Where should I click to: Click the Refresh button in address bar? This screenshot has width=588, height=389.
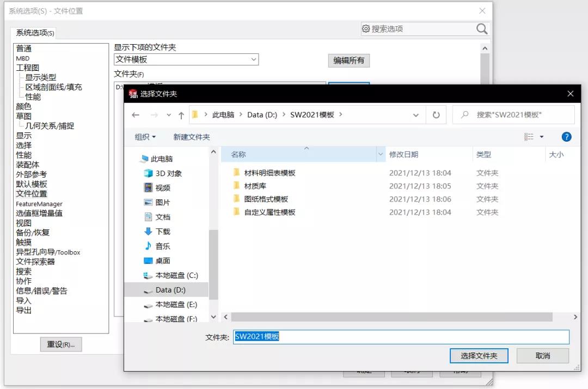coord(436,115)
